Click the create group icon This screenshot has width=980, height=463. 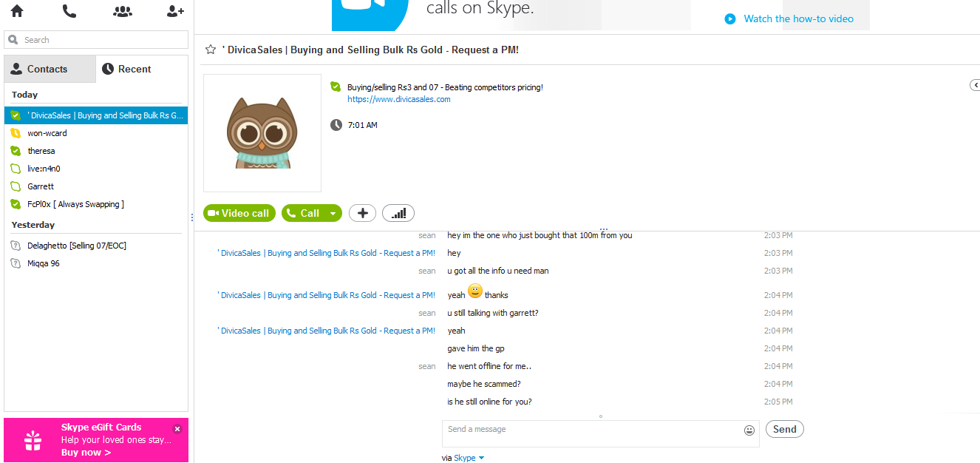pos(123,11)
